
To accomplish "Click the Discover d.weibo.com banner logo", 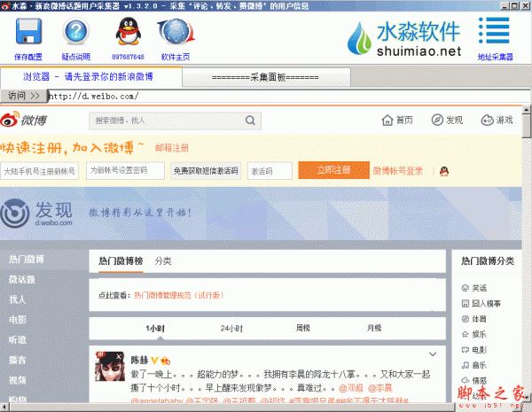I will [x=36, y=214].
